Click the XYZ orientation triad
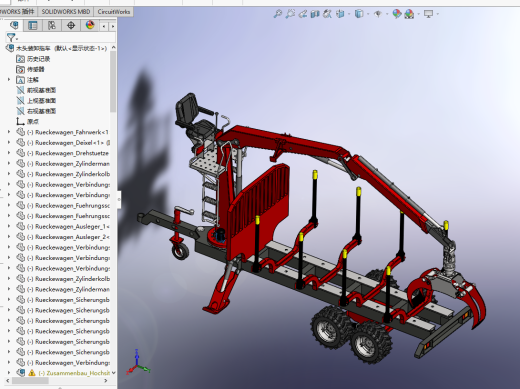520x389 pixels. 137,363
